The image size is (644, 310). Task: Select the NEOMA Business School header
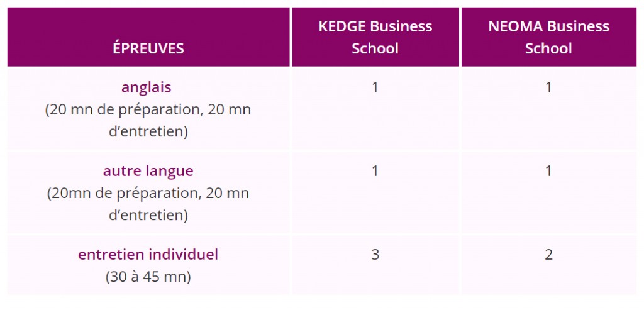[x=548, y=37]
